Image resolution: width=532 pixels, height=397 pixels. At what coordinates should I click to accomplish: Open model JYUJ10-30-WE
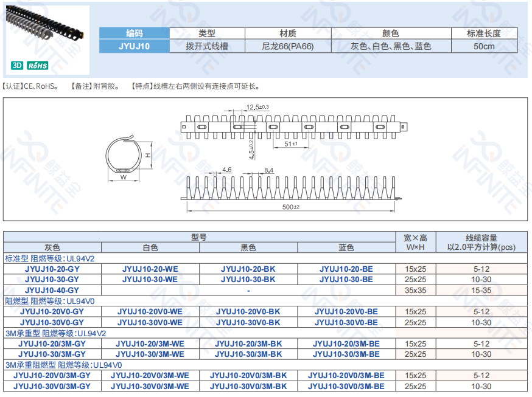coord(150,279)
